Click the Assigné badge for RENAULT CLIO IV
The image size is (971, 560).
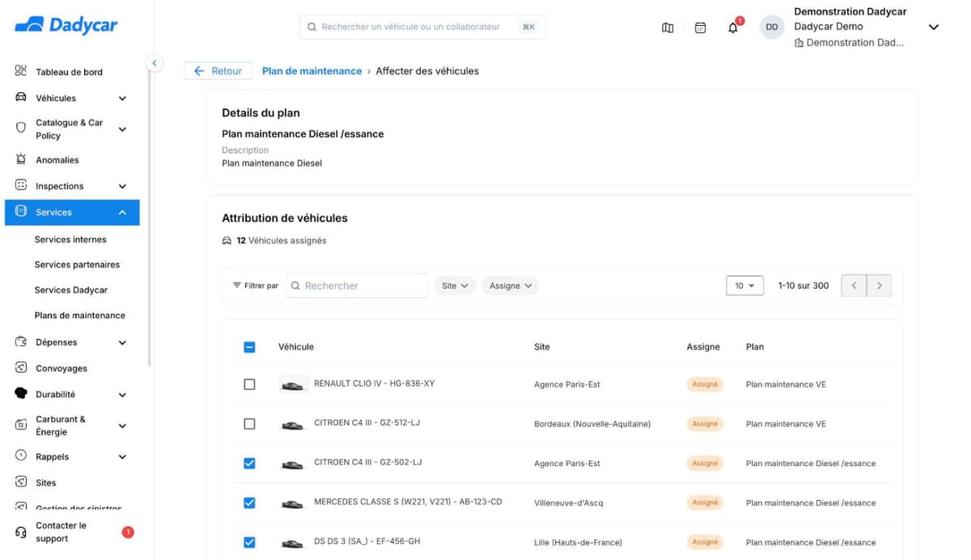pyautogui.click(x=705, y=384)
